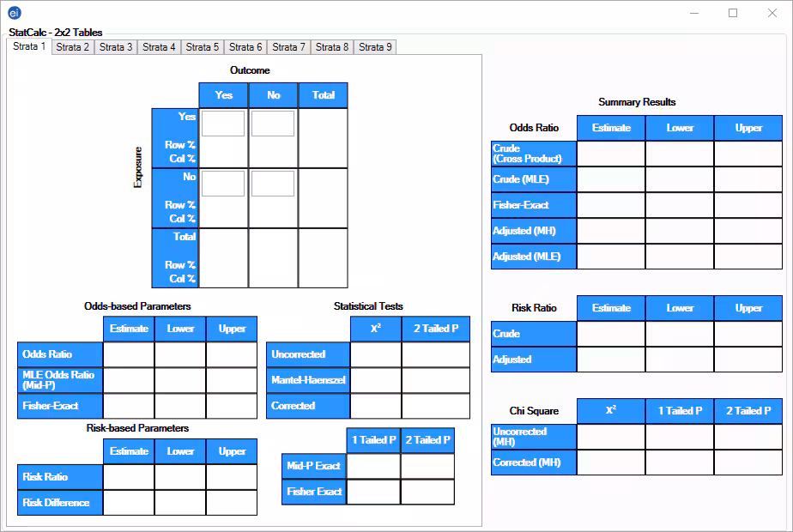
Task: Switch to the Strata 8 tab
Action: point(331,47)
